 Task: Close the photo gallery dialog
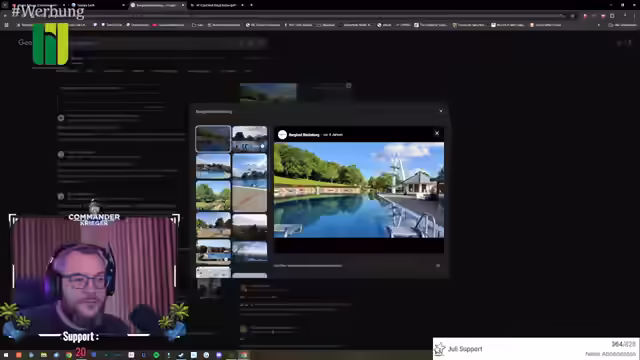(x=441, y=111)
